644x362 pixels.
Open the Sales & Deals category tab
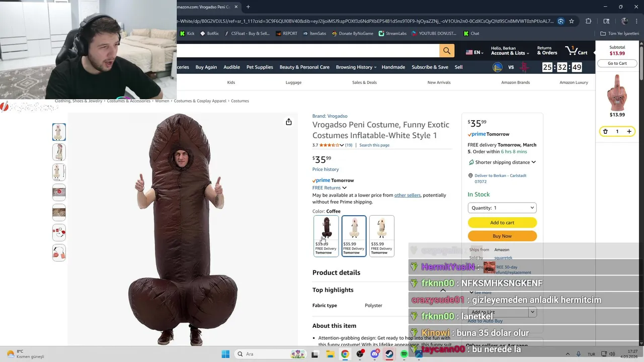click(364, 82)
